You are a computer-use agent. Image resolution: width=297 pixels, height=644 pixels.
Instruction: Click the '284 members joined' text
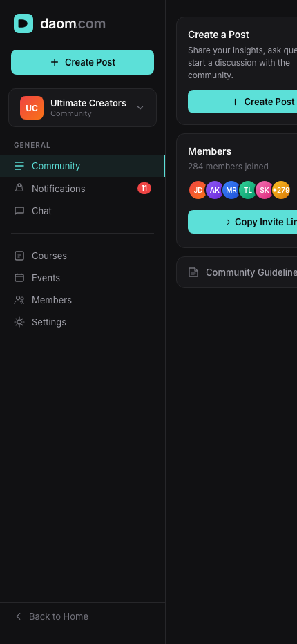(x=228, y=167)
